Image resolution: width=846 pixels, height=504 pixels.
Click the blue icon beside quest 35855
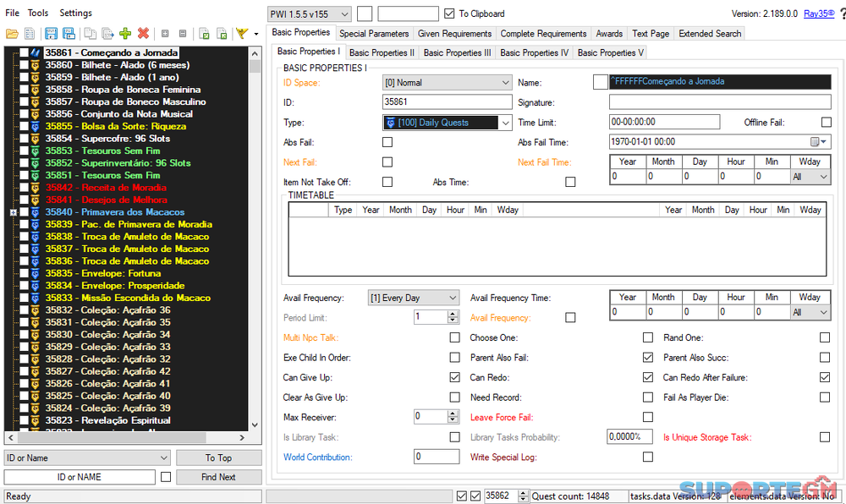point(36,126)
